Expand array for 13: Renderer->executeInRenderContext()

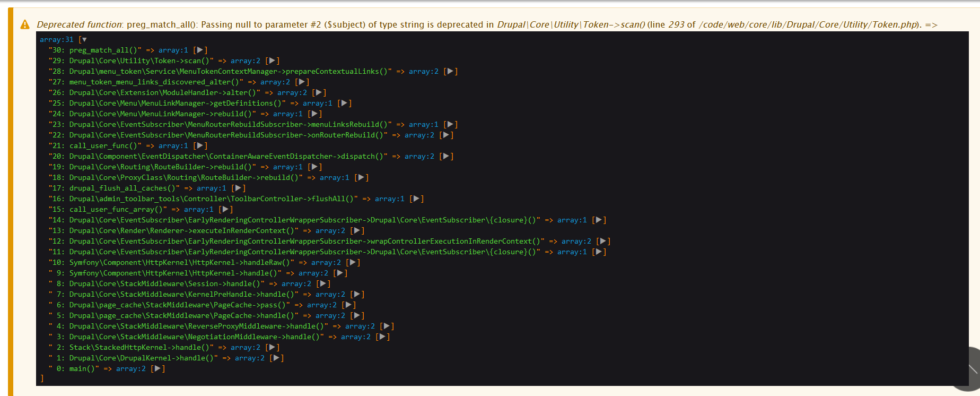coord(357,231)
